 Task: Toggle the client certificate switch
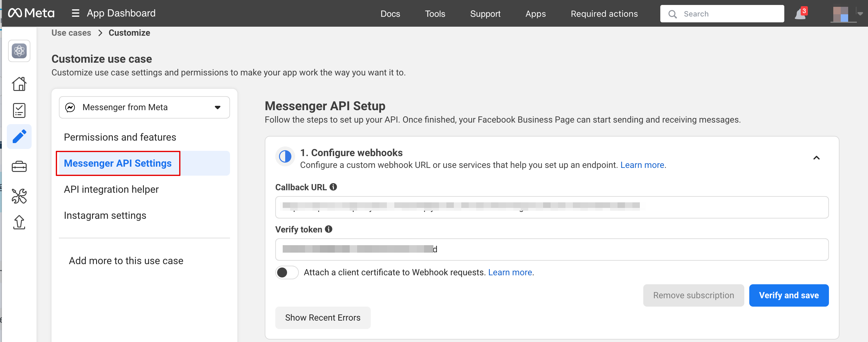pos(287,272)
